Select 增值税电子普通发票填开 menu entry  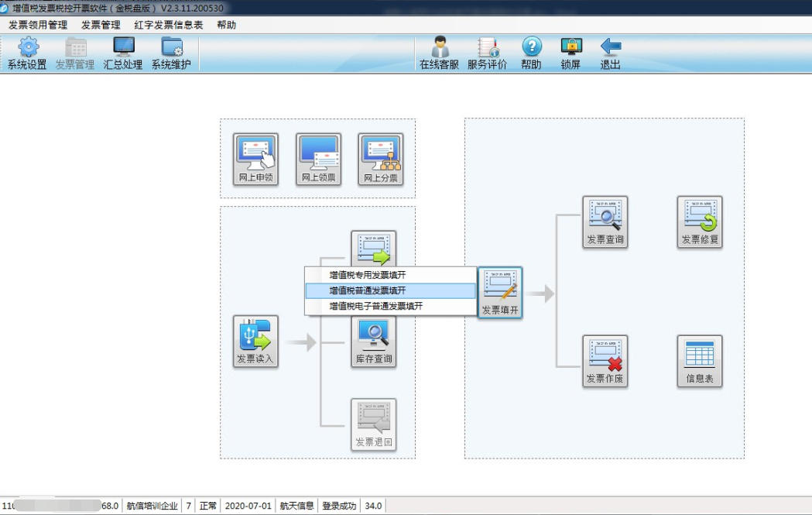tap(390, 306)
